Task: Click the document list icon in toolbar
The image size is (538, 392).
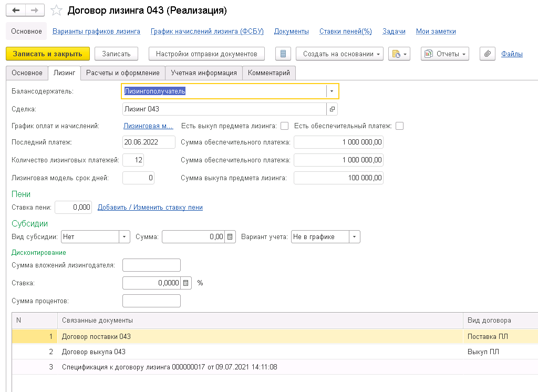Action: click(x=283, y=54)
